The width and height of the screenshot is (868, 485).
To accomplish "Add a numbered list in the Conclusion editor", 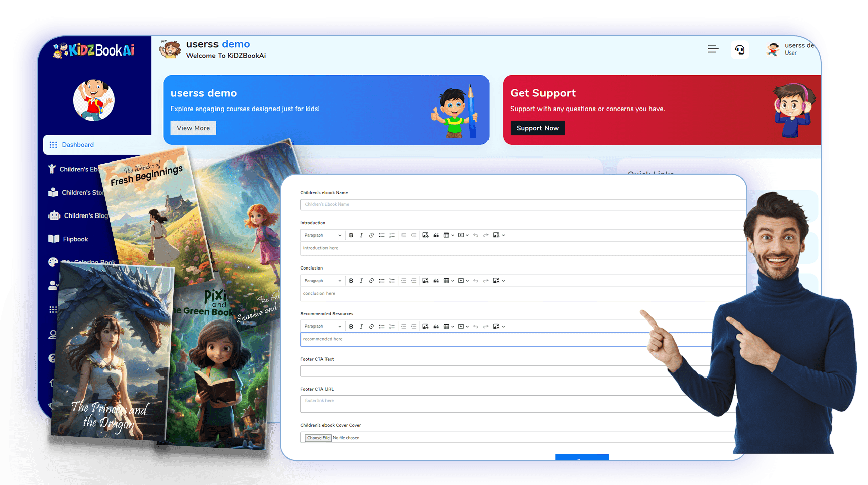I will tap(392, 281).
